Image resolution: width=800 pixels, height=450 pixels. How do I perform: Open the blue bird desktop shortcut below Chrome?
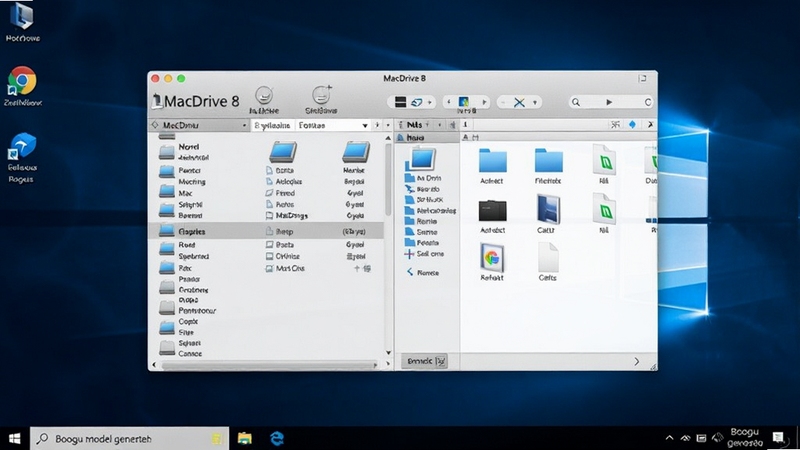pos(21,145)
